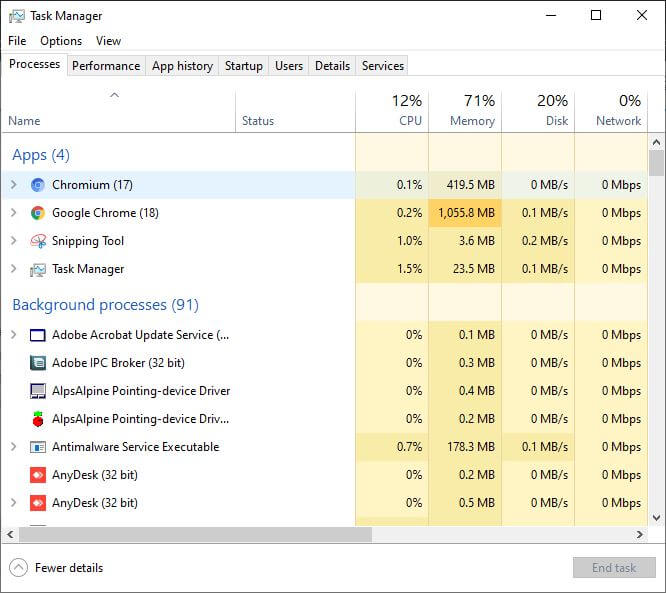Click the 23.5 MB memory value

tap(474, 269)
